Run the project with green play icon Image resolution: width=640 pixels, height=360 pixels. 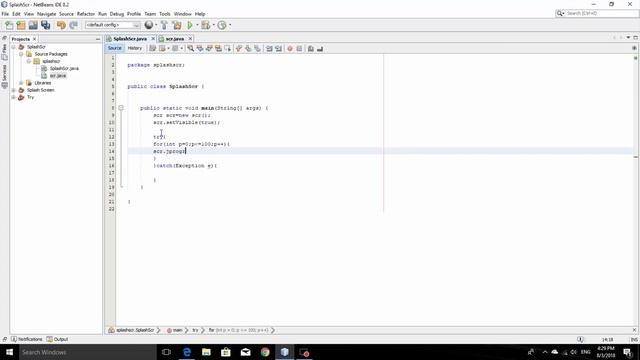pos(190,25)
